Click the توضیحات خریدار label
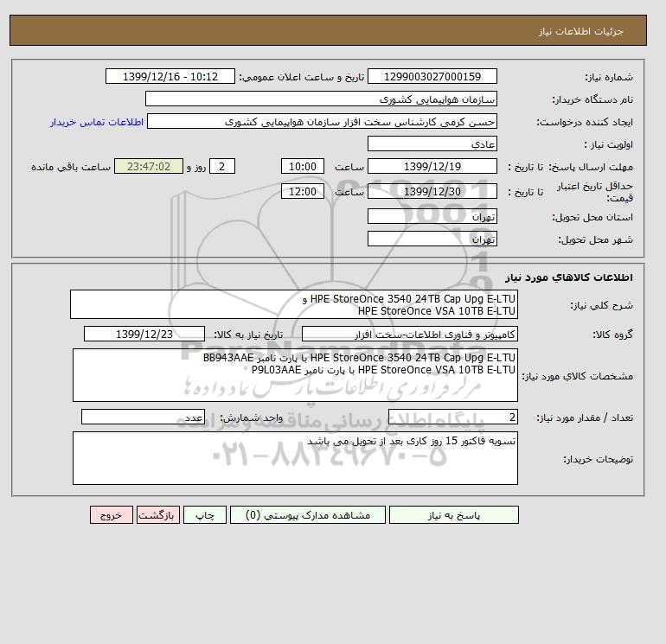Image resolution: width=666 pixels, height=644 pixels. (x=598, y=459)
